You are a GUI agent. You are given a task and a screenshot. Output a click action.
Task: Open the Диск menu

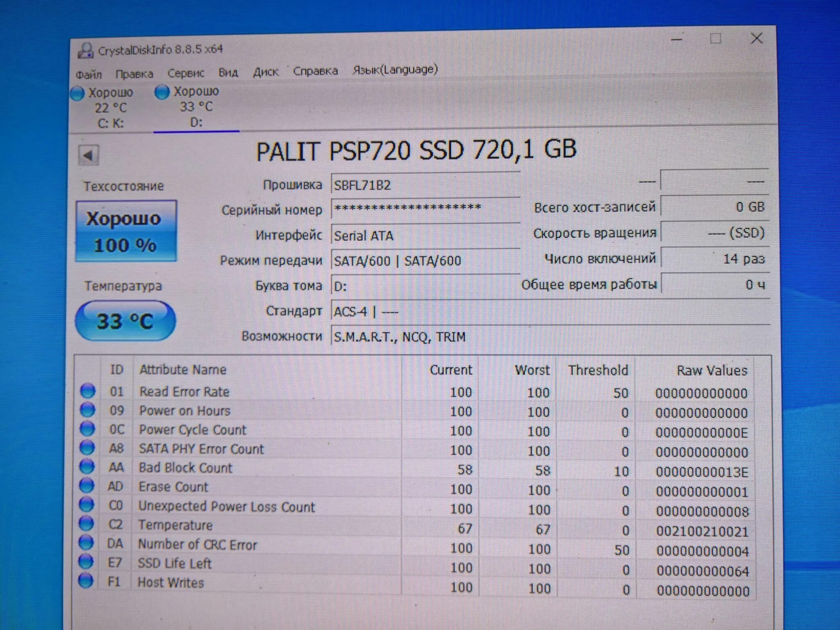(265, 72)
